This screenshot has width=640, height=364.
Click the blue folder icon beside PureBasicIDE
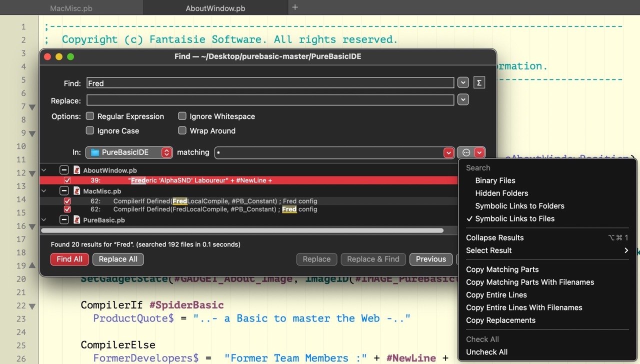click(x=94, y=152)
